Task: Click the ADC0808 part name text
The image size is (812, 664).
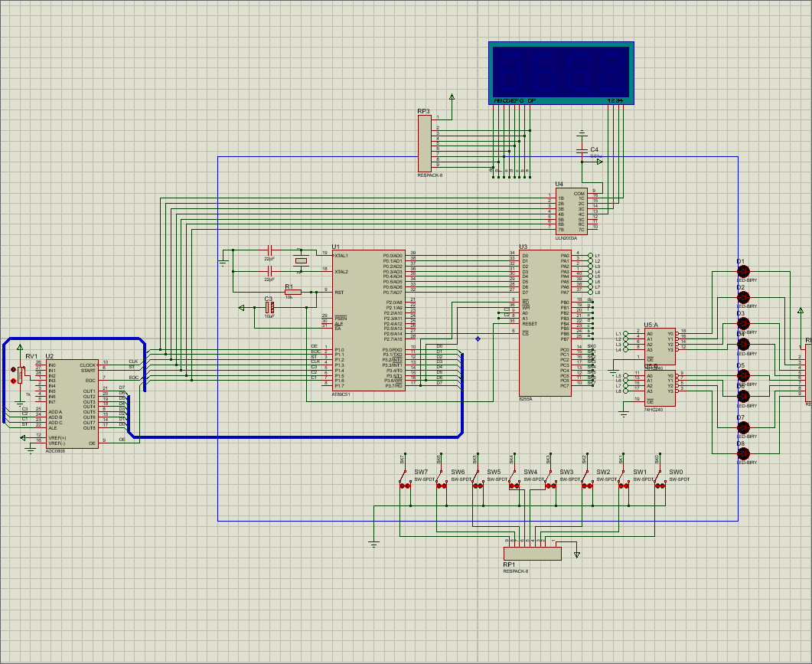Action: coord(55,451)
